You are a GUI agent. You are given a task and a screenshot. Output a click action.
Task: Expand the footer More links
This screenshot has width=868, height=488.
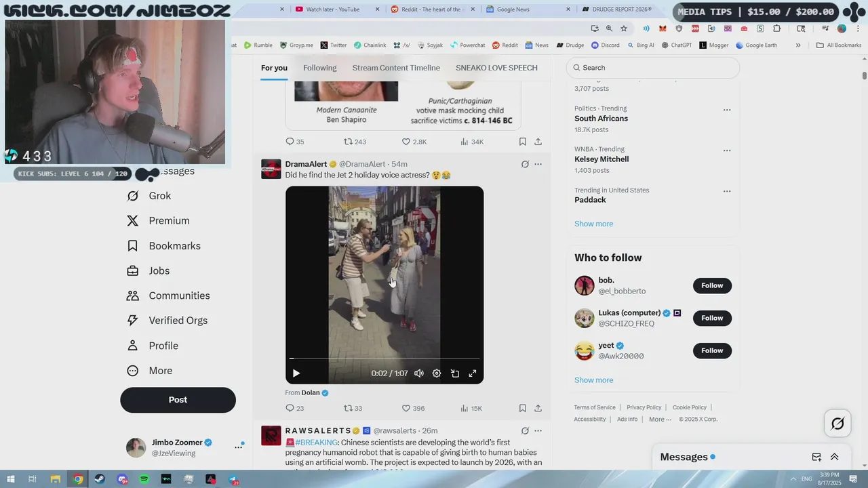660,419
